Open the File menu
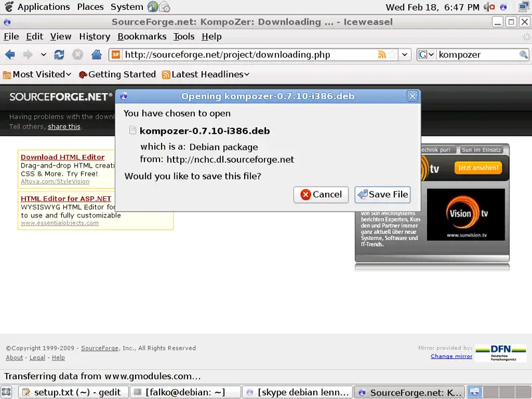 coord(11,37)
